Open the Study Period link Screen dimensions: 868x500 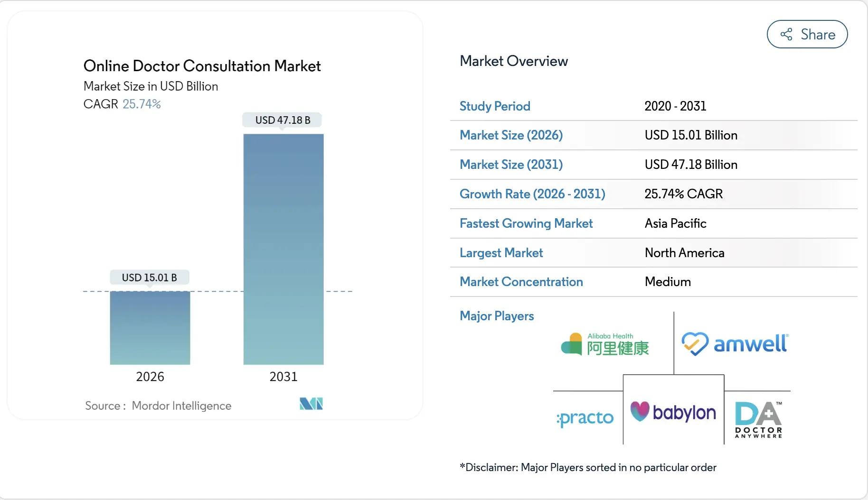pos(495,106)
